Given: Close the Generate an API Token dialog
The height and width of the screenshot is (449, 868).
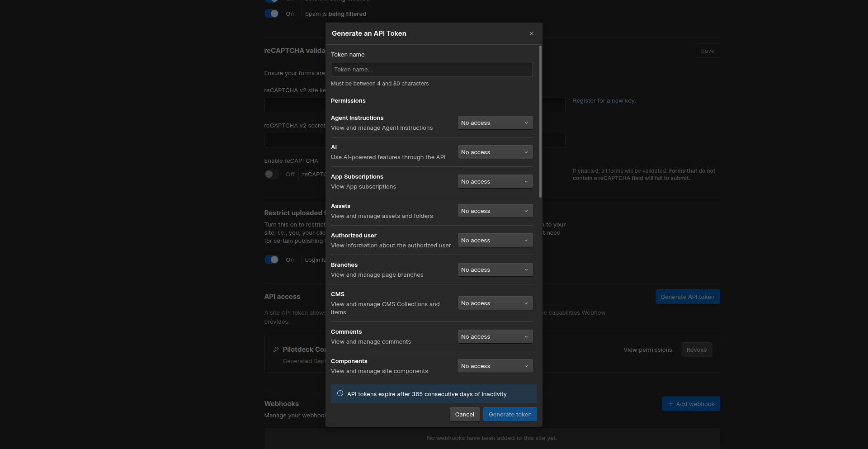Looking at the screenshot, I should (532, 33).
